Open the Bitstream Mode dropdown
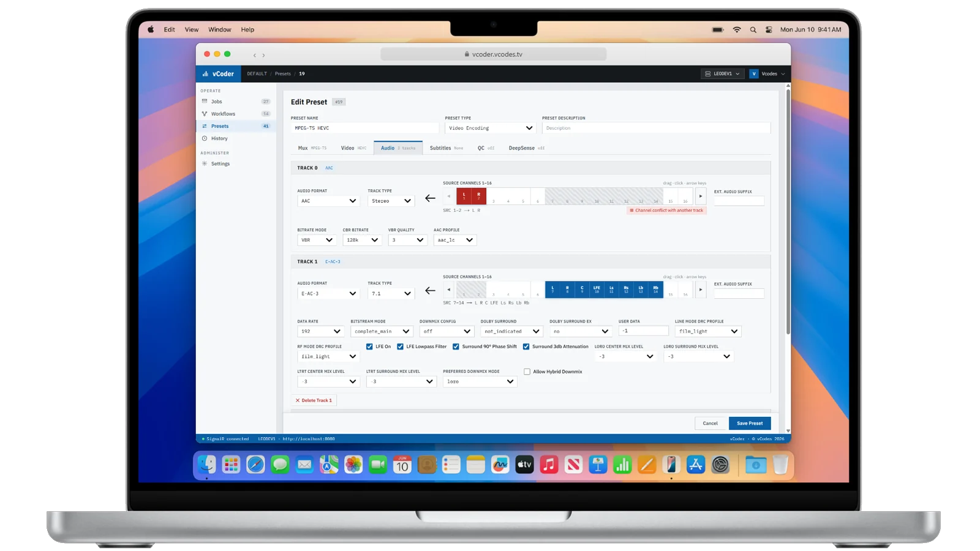The image size is (980, 551). click(x=382, y=331)
